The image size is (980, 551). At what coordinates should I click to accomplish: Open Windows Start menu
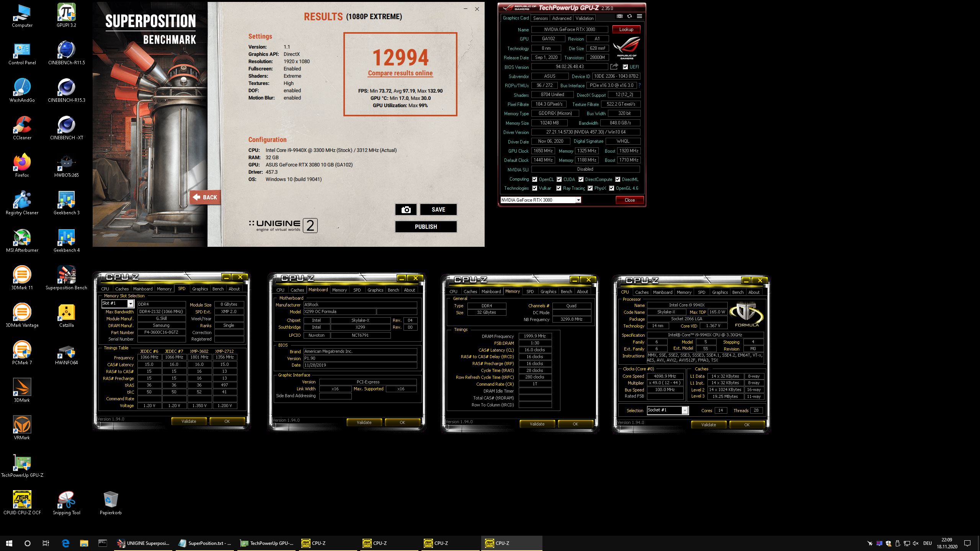click(9, 543)
